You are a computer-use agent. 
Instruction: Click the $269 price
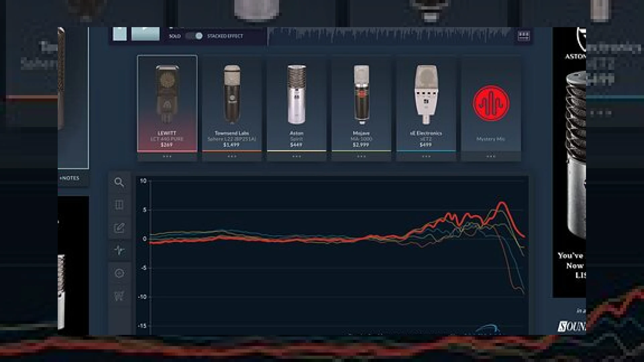[167, 145]
